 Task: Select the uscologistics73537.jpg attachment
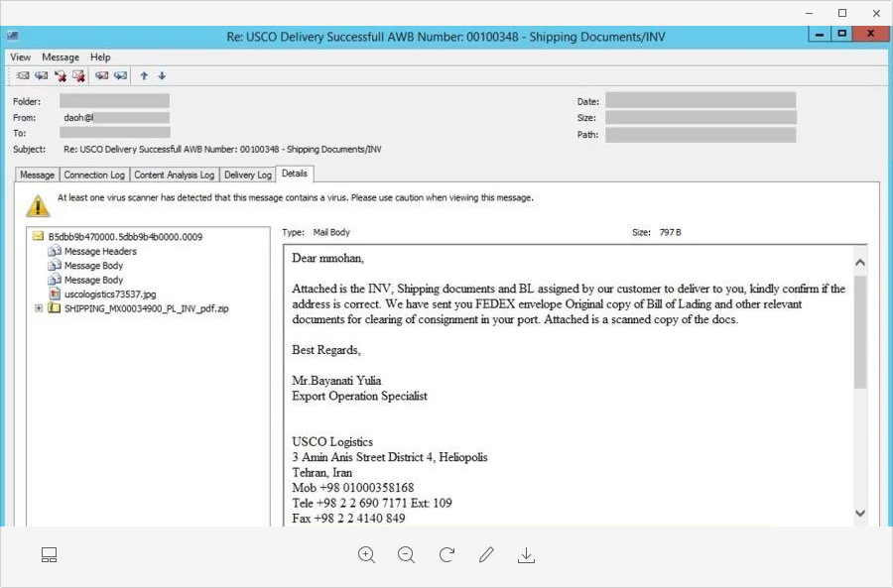click(x=110, y=294)
